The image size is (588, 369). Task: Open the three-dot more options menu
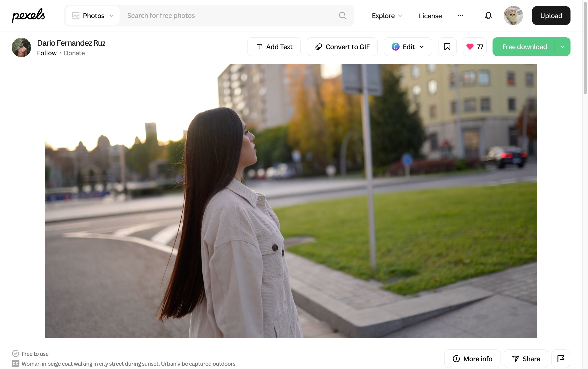(x=460, y=16)
